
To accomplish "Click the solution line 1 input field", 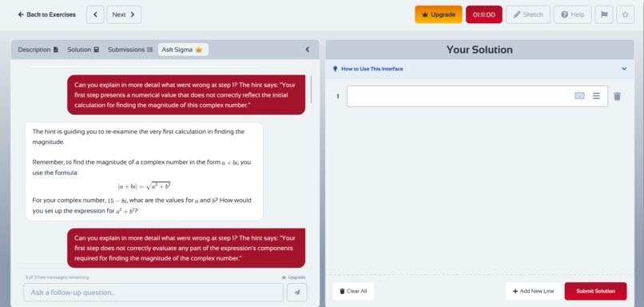I will pyautogui.click(x=477, y=96).
